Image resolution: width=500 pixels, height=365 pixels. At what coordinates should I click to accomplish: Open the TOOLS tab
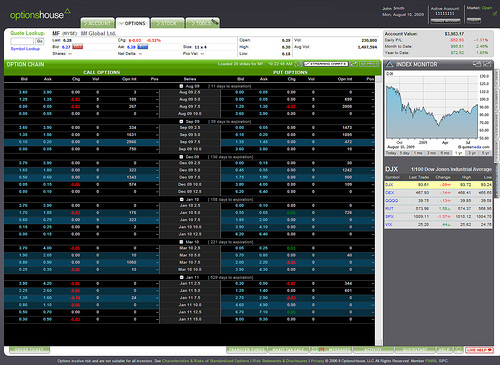click(202, 23)
